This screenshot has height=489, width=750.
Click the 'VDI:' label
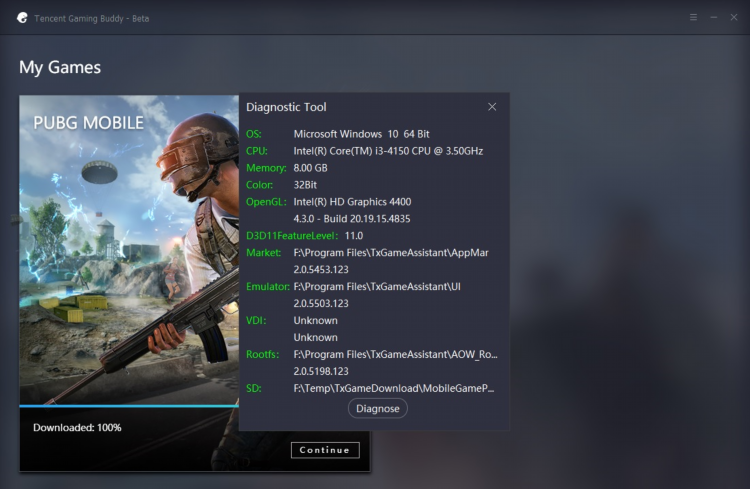click(x=256, y=320)
